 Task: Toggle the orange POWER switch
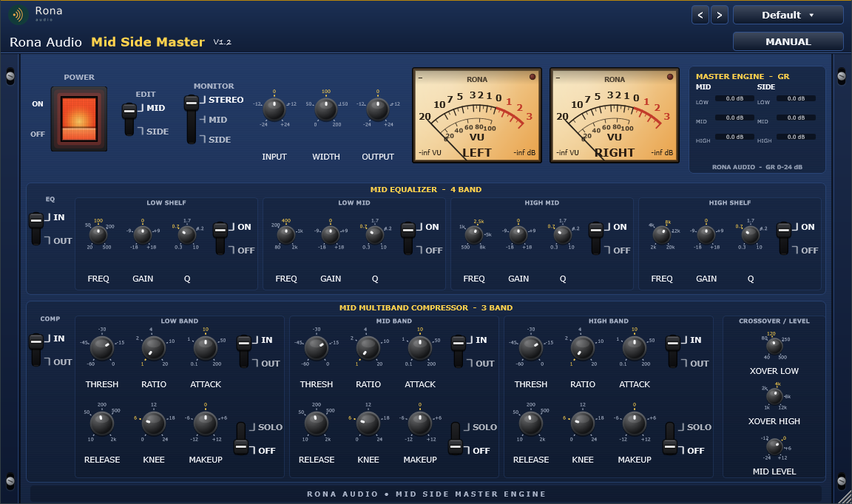pyautogui.click(x=79, y=119)
